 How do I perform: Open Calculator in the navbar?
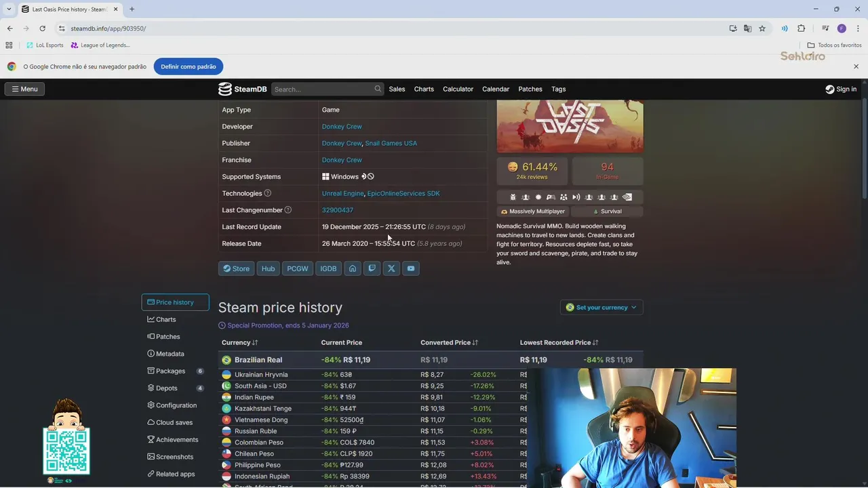point(458,89)
